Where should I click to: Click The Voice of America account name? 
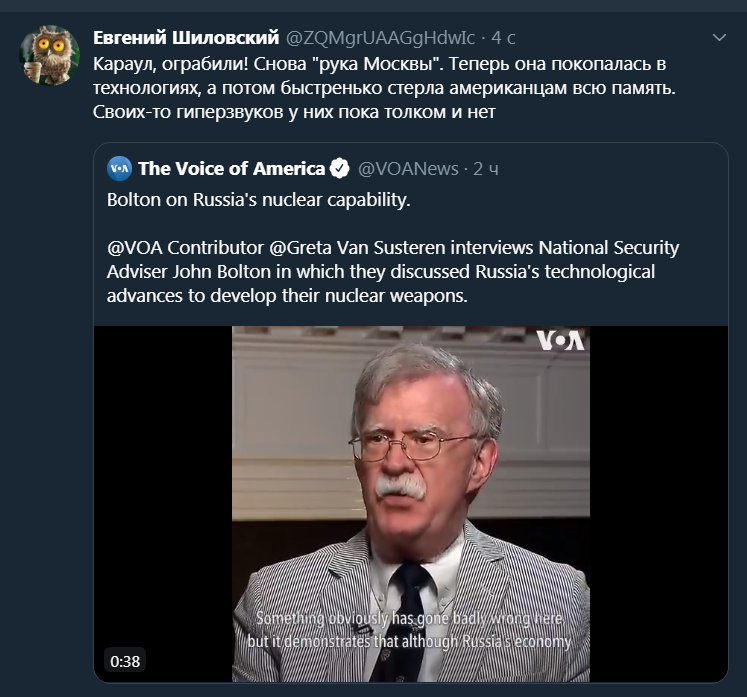(231, 168)
